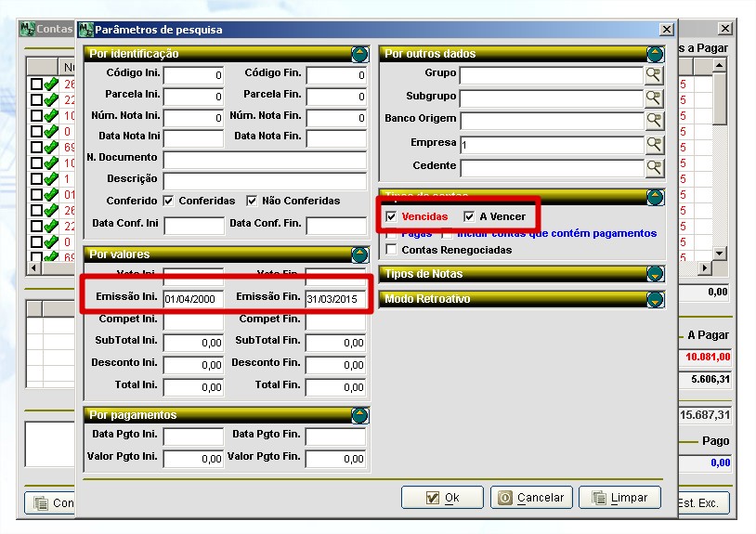Collapse the Por valores section
This screenshot has width=756, height=534.
click(x=359, y=254)
